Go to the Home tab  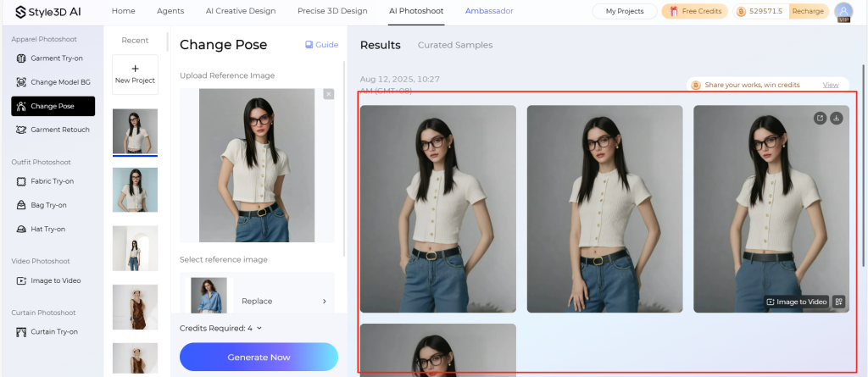click(124, 11)
